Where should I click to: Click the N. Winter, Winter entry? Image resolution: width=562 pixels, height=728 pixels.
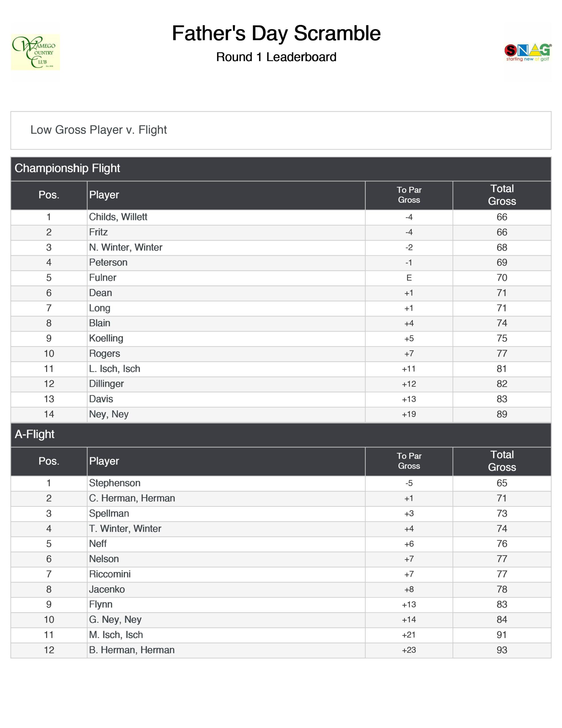[x=126, y=247]
